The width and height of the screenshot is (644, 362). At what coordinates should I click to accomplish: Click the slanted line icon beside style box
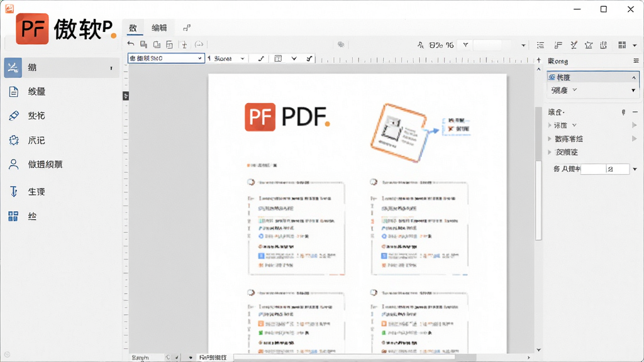point(261,58)
